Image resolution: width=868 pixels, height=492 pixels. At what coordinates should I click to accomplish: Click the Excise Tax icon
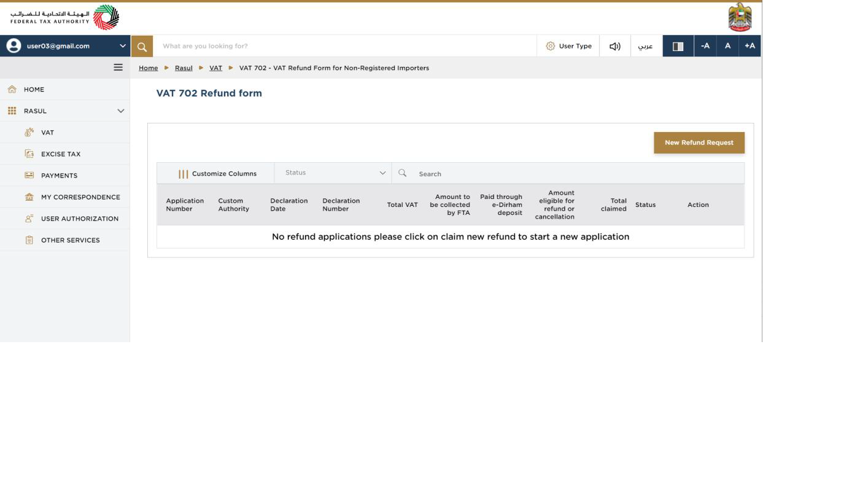(29, 154)
